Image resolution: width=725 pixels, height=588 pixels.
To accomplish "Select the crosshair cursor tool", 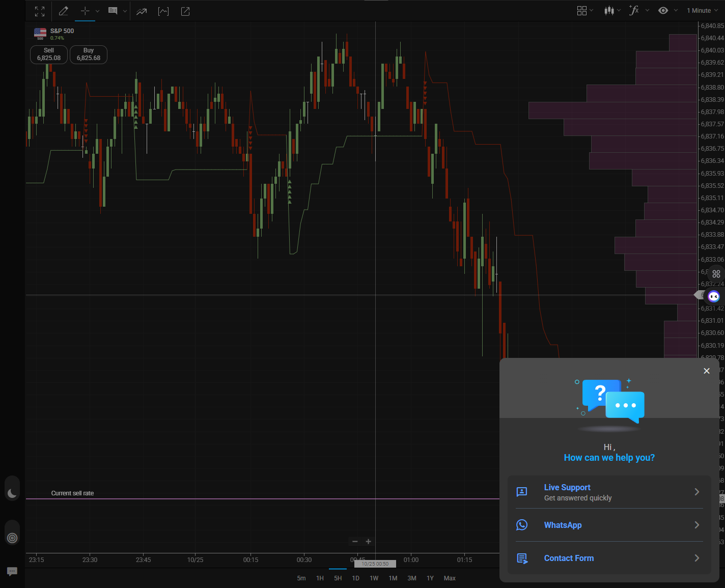I will click(85, 11).
